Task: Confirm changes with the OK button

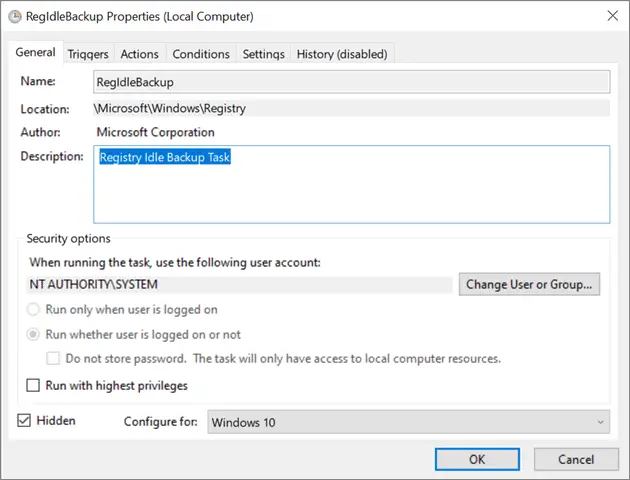Action: (x=477, y=459)
